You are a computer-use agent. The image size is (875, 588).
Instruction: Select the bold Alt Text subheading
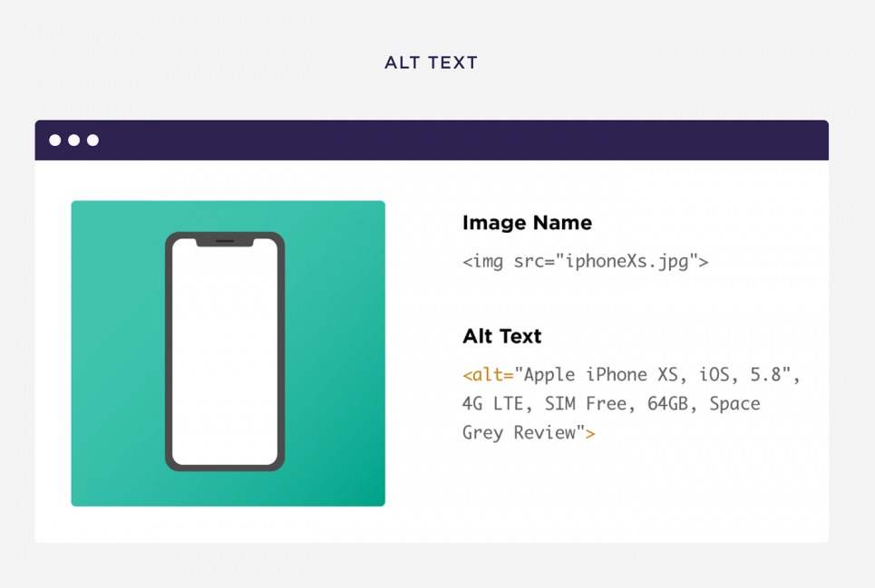tap(501, 336)
